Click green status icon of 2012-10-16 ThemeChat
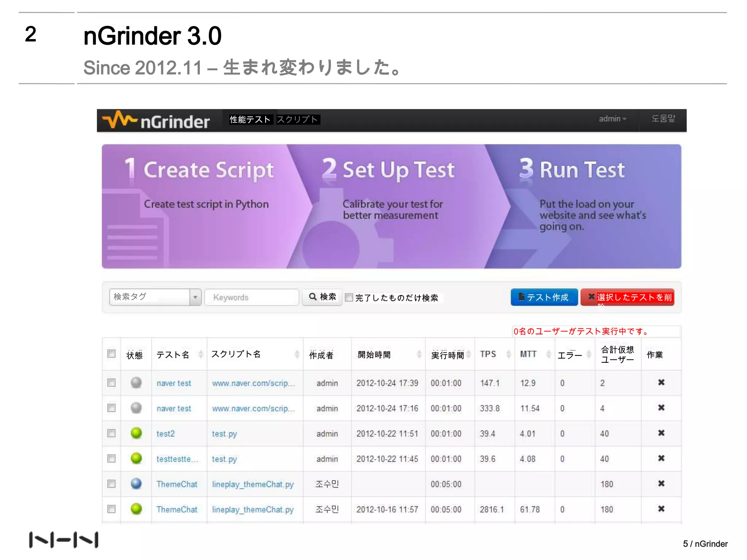The width and height of the screenshot is (747, 560). coord(136,509)
